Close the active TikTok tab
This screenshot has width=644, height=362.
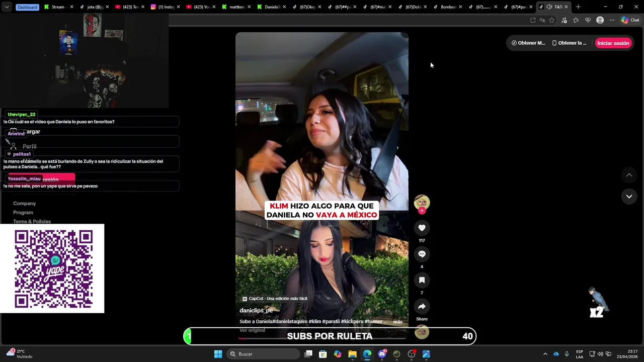click(566, 7)
